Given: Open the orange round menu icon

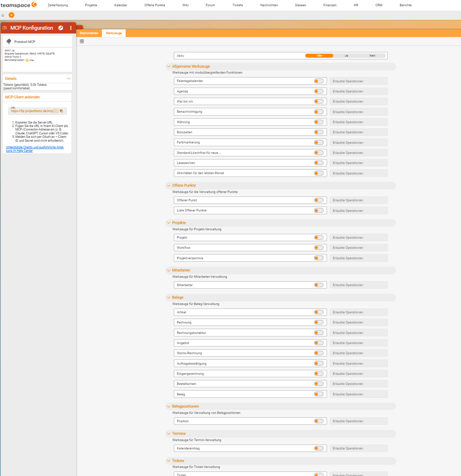Looking at the screenshot, I should (x=12, y=15).
